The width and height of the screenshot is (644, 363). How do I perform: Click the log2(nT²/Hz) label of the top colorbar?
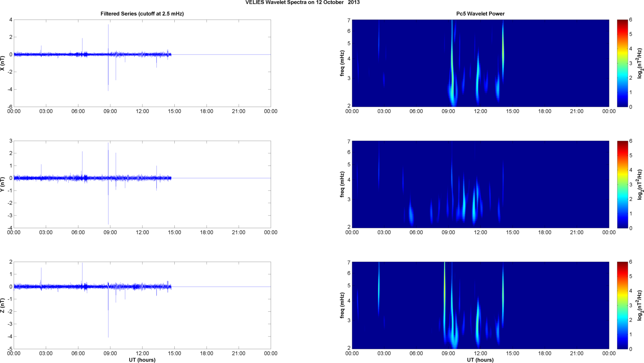[x=640, y=63]
